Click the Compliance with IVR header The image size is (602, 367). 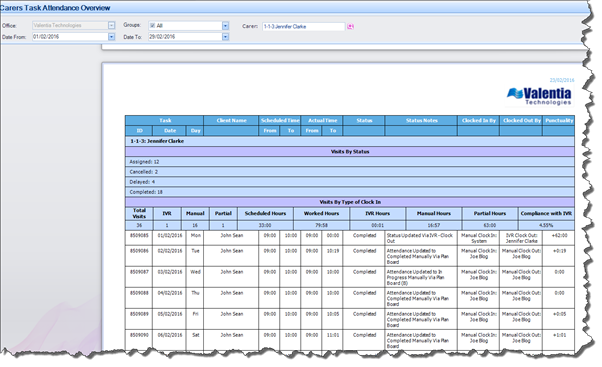tap(546, 213)
